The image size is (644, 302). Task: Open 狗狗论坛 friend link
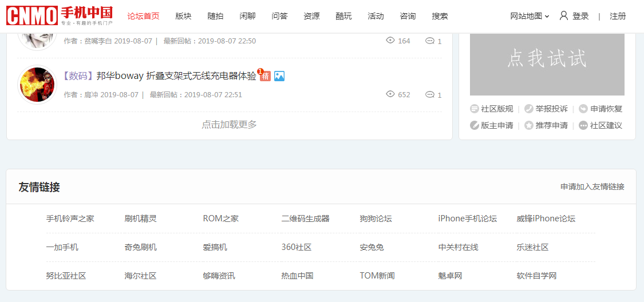click(376, 218)
